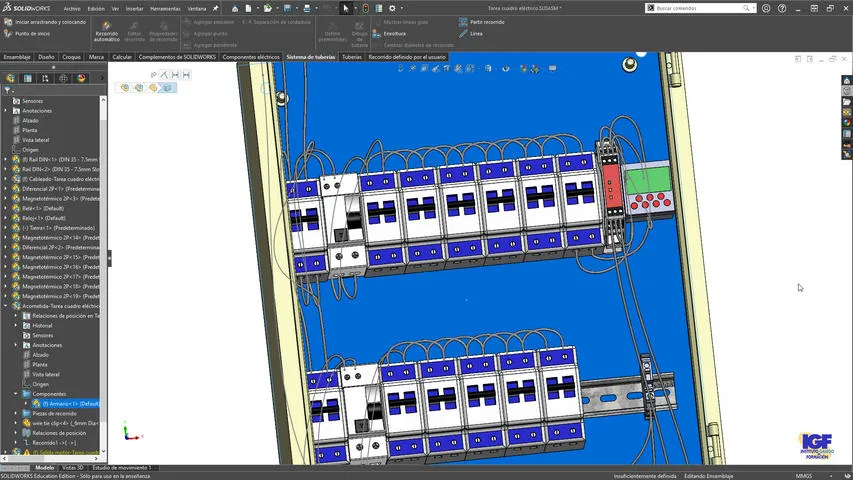Collapse the left panel with its side handle

109,258
